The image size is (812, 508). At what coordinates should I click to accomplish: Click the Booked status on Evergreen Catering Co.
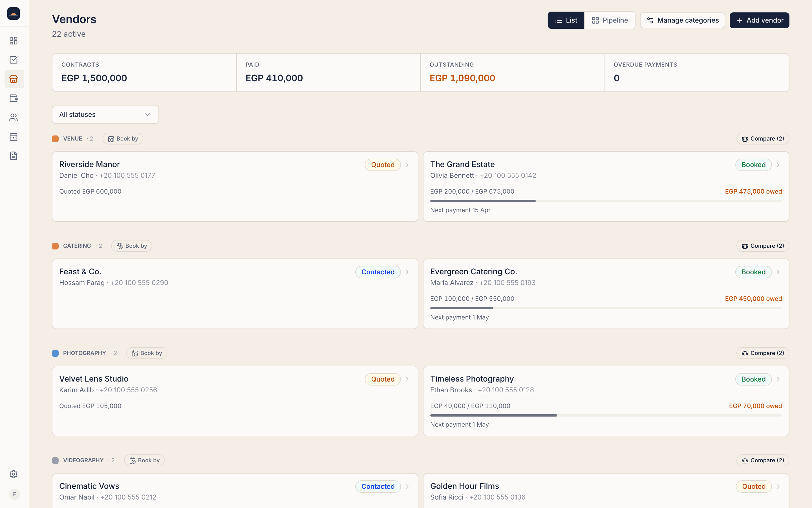click(x=754, y=272)
